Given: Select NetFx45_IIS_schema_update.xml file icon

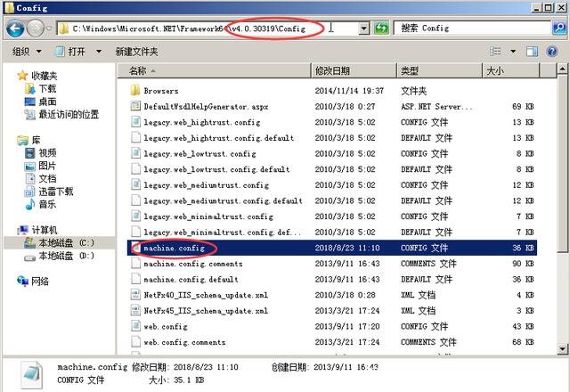Looking at the screenshot, I should [135, 310].
